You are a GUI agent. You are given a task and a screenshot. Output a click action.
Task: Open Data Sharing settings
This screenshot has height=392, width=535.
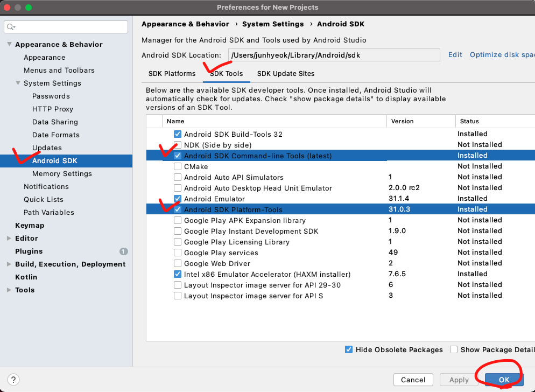pyautogui.click(x=55, y=122)
